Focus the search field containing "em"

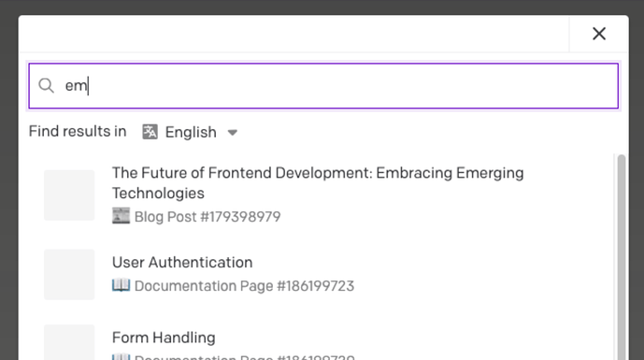coord(323,86)
